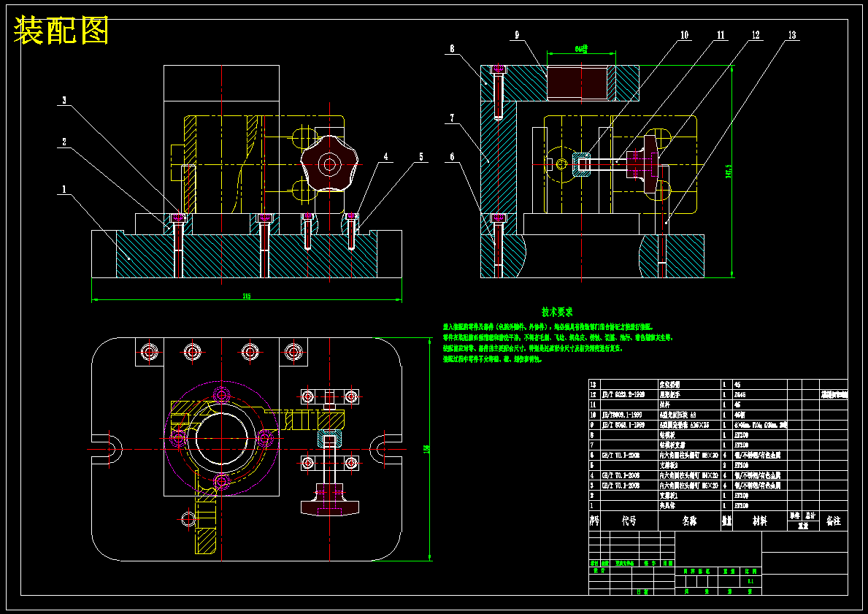The image size is (868, 614).
Task: Click balloon number 5 right of the front view
Action: pos(420,157)
